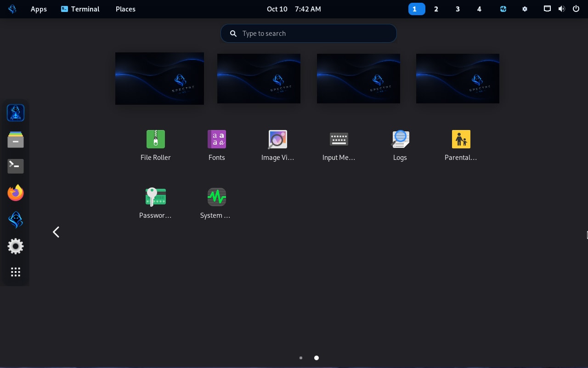Launch the File Roller archive app
Image resolution: width=588 pixels, height=368 pixels.
tap(155, 145)
